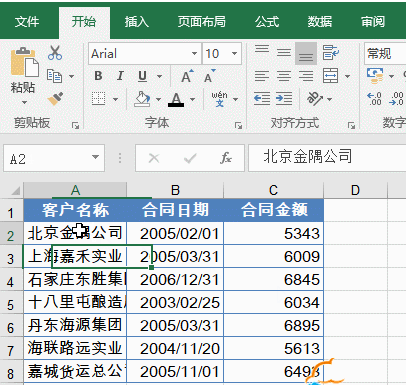Open borders dropdown arrow
This screenshot has height=385, width=406.
(115, 99)
